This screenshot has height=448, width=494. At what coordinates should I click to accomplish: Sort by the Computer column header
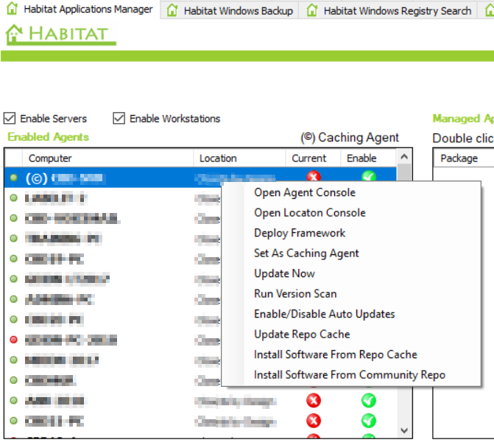click(x=50, y=158)
